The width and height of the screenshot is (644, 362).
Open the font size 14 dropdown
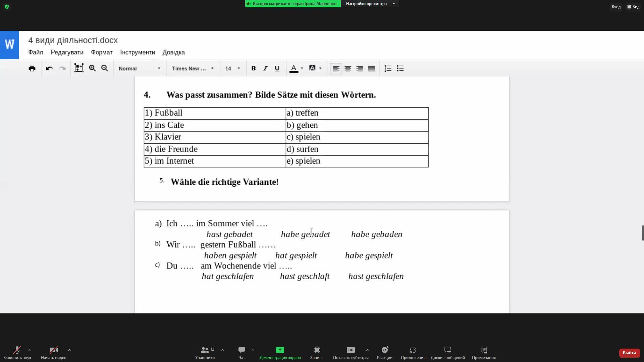tap(232, 68)
